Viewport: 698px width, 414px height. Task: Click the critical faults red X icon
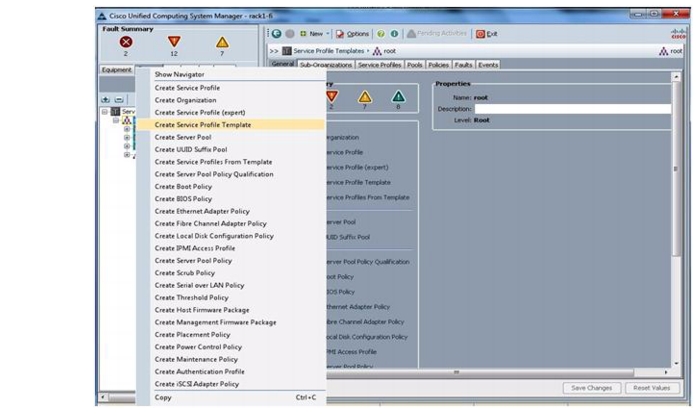pyautogui.click(x=126, y=42)
